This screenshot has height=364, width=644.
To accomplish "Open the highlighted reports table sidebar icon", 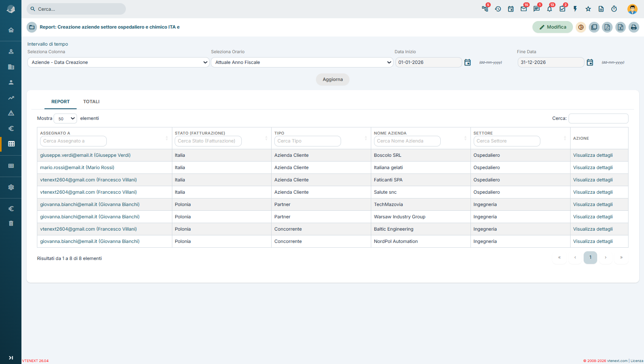I will click(x=11, y=144).
